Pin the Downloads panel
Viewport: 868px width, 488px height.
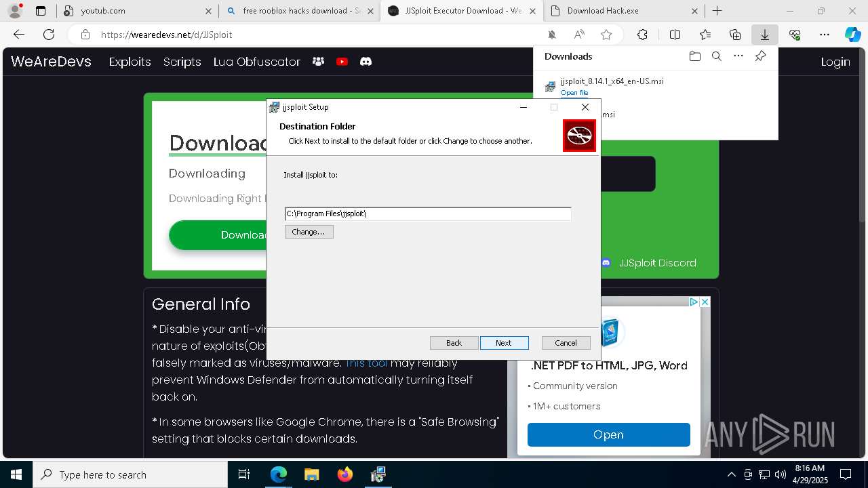pyautogui.click(x=760, y=56)
